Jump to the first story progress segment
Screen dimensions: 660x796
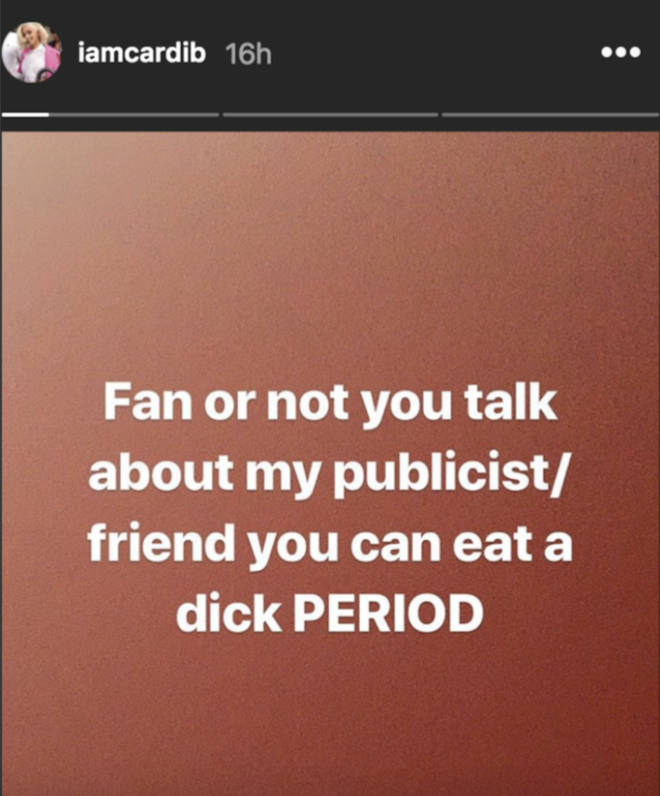[110, 115]
